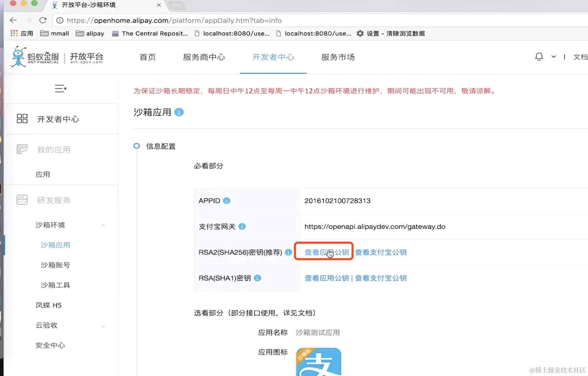Click info icon beside 沙箱应用 heading
Viewport: 588px width, 376px height.
(179, 112)
